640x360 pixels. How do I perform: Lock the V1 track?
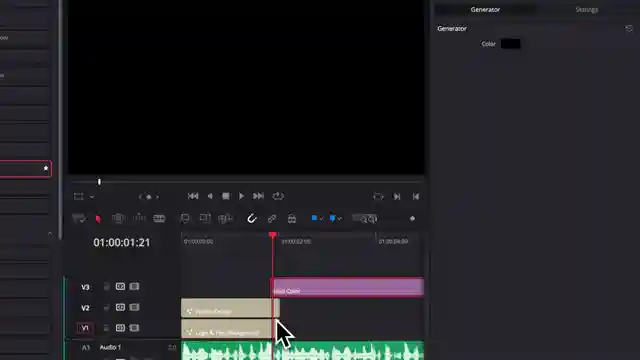tap(107, 328)
